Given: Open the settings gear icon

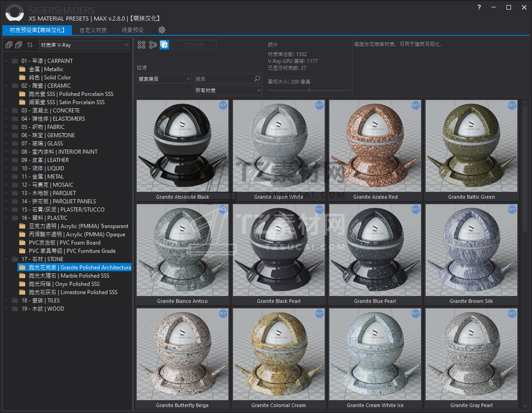Looking at the screenshot, I should [162, 30].
